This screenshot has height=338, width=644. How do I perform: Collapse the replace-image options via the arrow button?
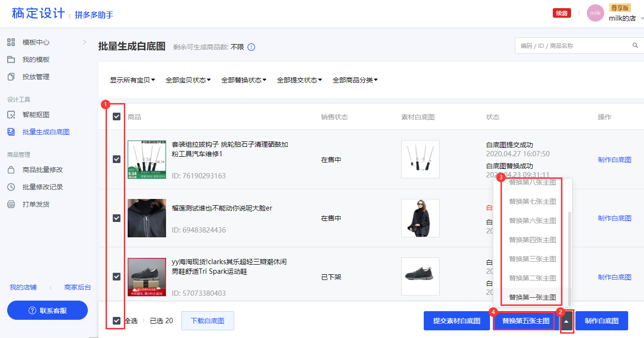pos(566,320)
